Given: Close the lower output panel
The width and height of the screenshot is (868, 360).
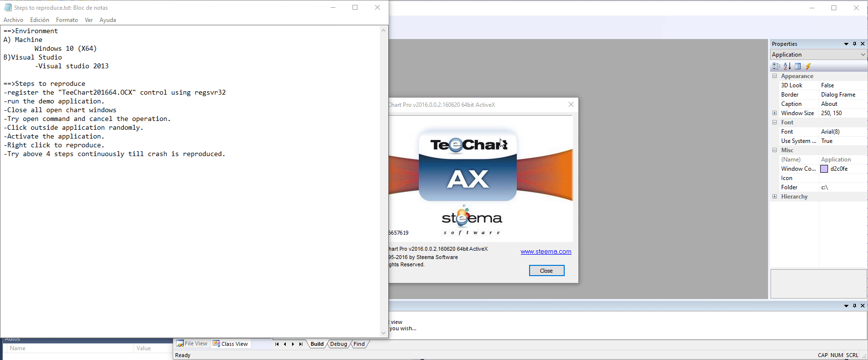Looking at the screenshot, I should pyautogui.click(x=863, y=306).
